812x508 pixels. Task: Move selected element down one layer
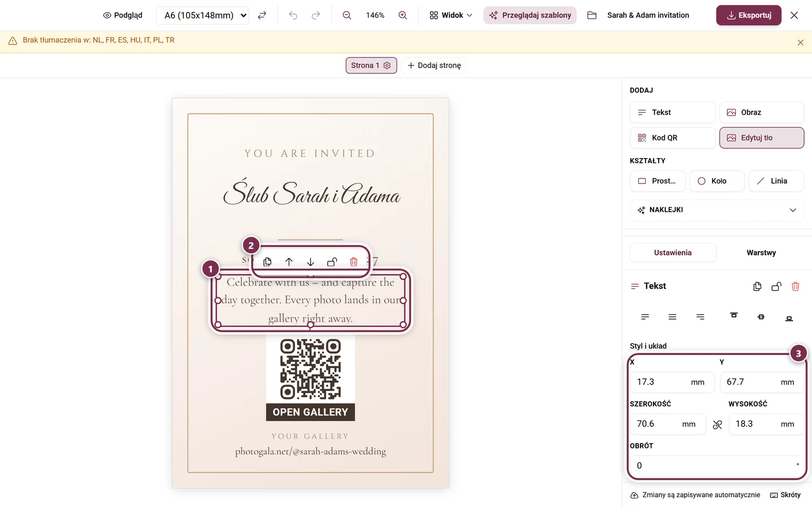[310, 262]
